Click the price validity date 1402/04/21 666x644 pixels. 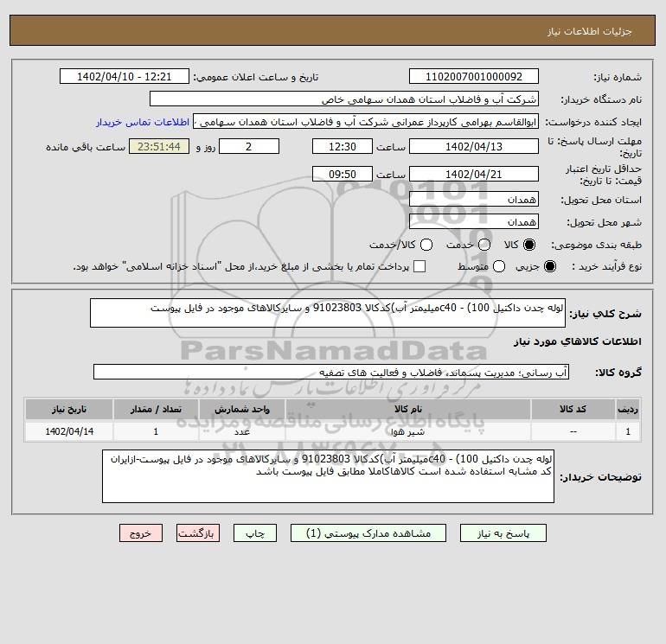474,174
